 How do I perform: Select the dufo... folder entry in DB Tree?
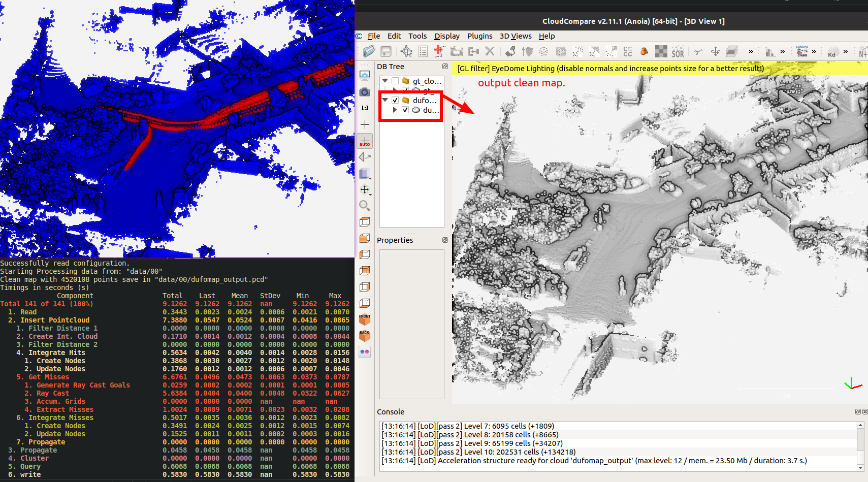(425, 100)
